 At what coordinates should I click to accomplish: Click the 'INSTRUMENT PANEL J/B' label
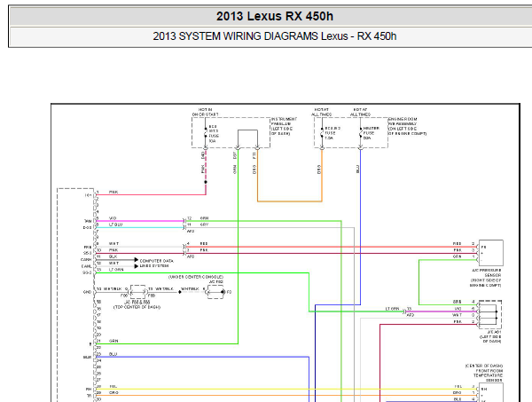[284, 122]
